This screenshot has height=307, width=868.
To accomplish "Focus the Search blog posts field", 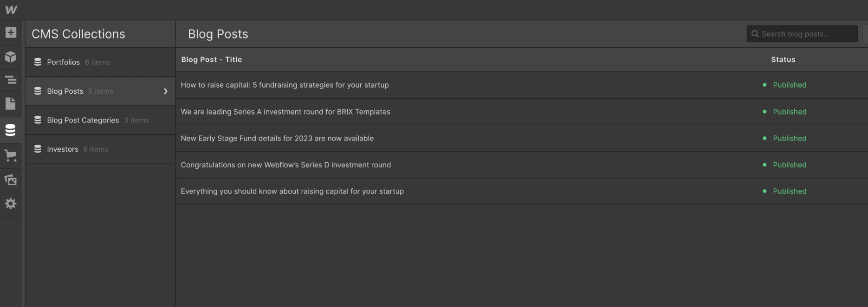I will (x=802, y=34).
